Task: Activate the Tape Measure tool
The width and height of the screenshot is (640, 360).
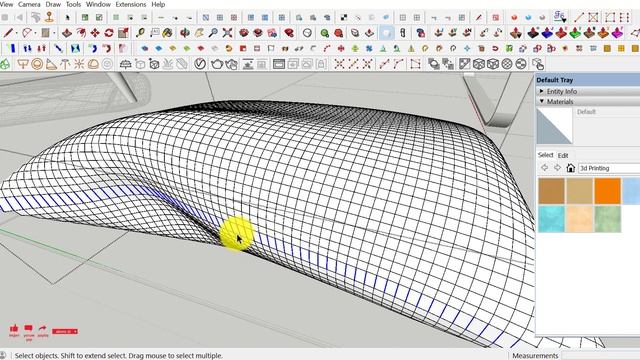Action: click(x=140, y=33)
